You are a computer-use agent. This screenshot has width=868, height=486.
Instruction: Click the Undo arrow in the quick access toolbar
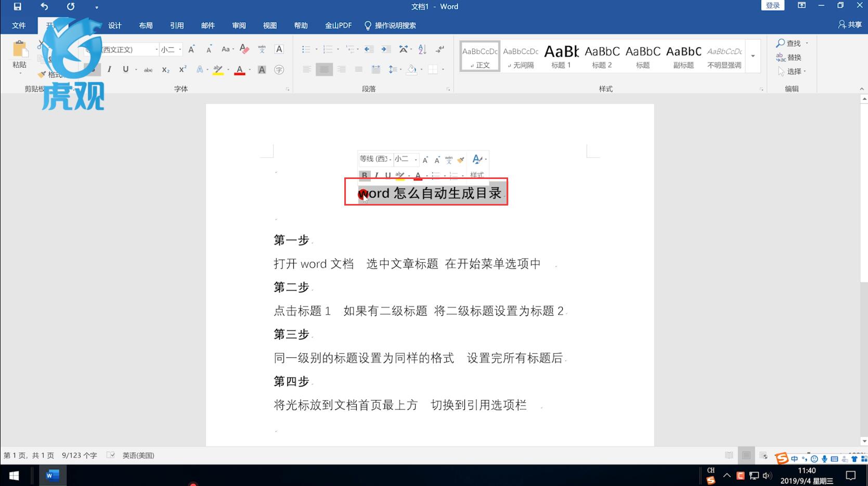tap(44, 7)
